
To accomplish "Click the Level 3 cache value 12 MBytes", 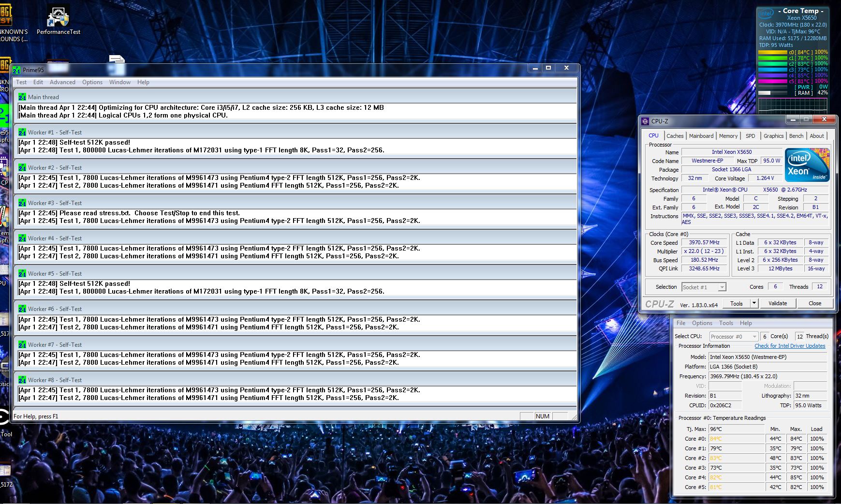I will pos(780,268).
